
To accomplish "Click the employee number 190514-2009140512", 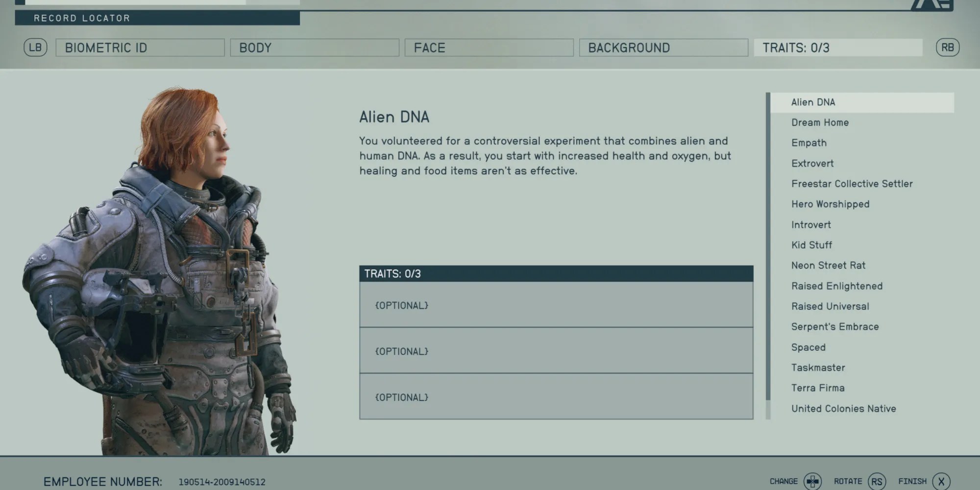I will point(222,482).
